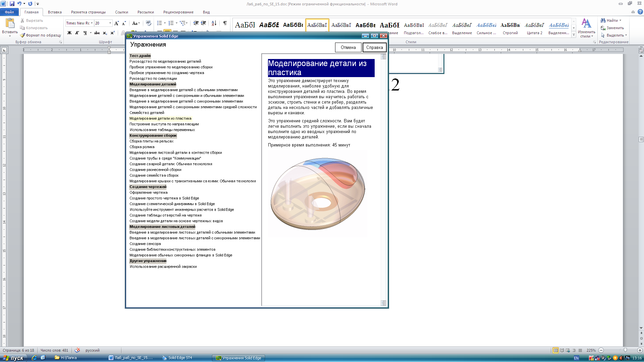The height and width of the screenshot is (362, 644).
Task: Switch to the Рецензирование tab
Action: [178, 12]
